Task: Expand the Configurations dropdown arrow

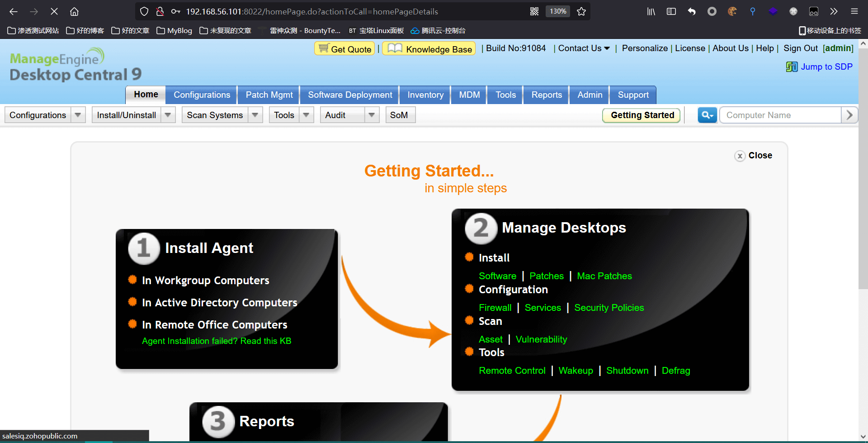Action: pyautogui.click(x=78, y=115)
